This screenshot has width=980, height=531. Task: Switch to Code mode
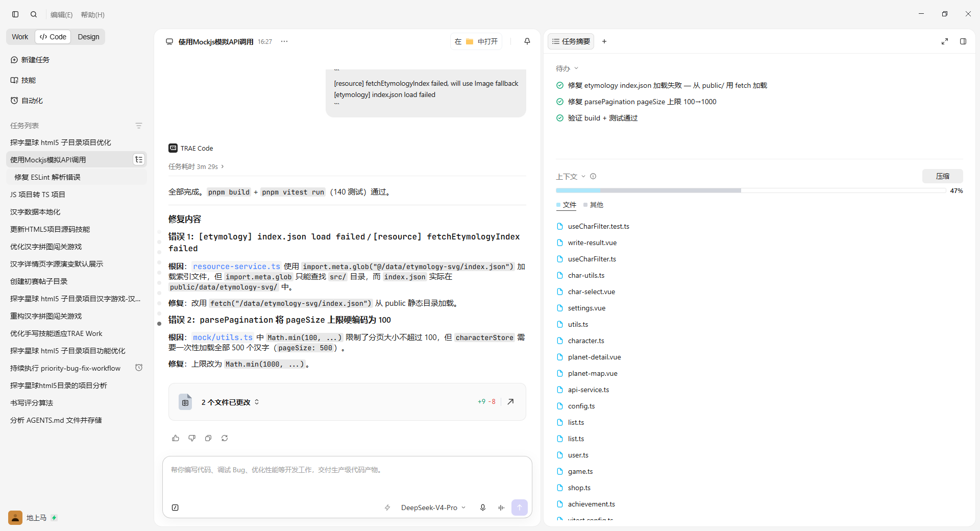point(53,37)
